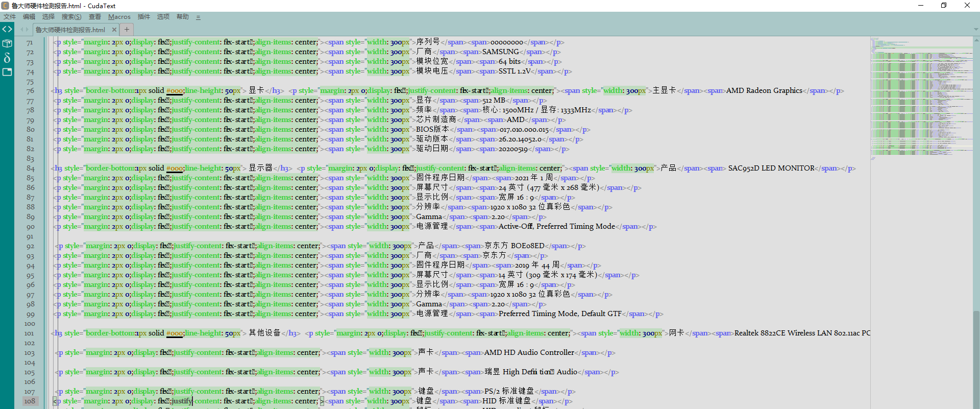The width and height of the screenshot is (980, 409).
Task: Click line number 84 in gutter
Action: (31, 169)
